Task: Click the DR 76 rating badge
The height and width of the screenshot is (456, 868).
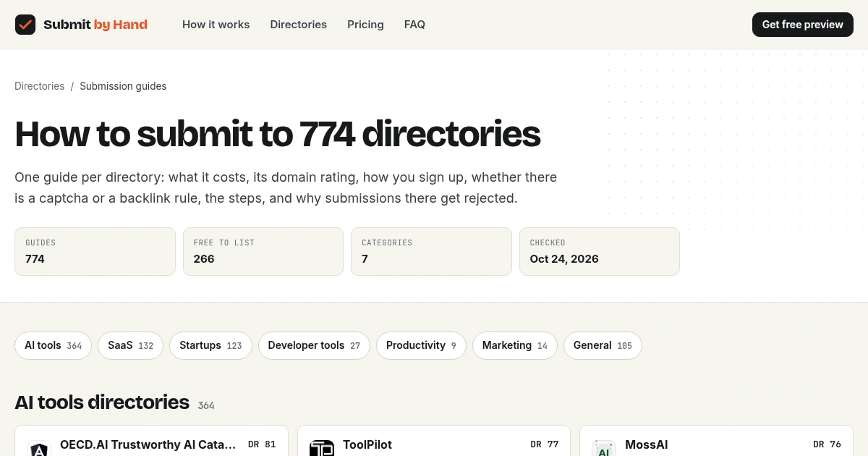Action: 827,444
